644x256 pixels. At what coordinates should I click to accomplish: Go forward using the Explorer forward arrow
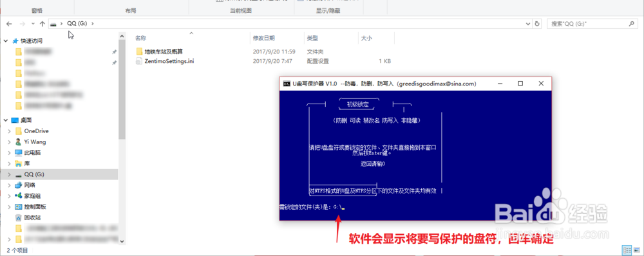(23, 24)
